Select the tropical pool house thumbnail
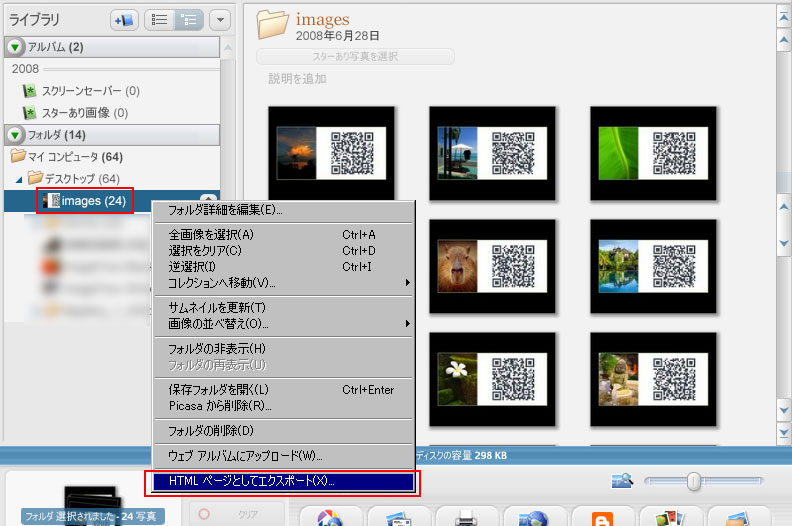Viewport: 792px width, 526px height. tap(653, 266)
